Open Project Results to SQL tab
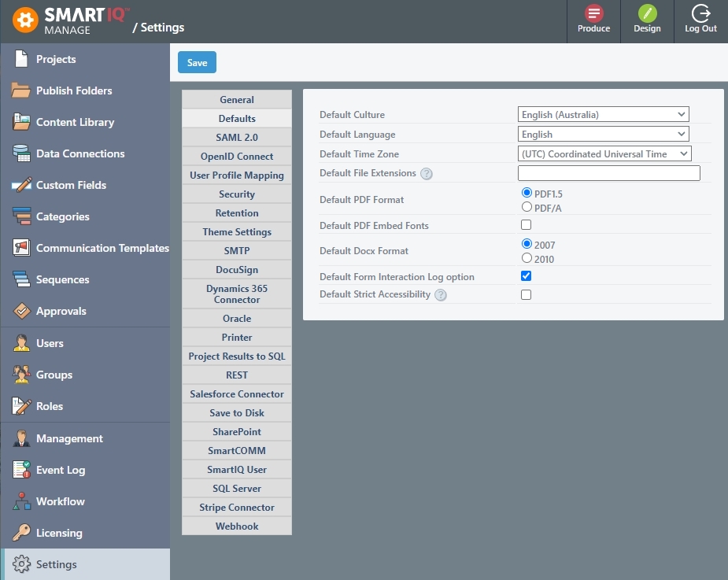This screenshot has width=728, height=580. [x=237, y=356]
